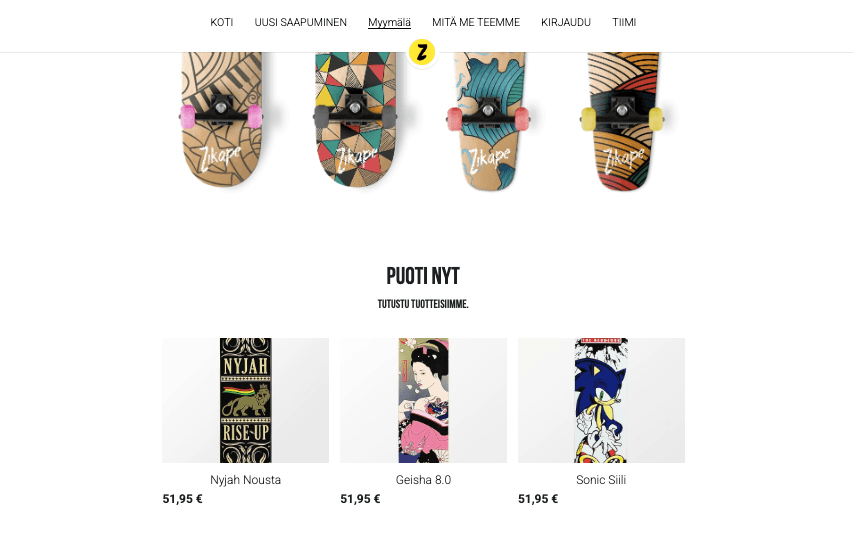Screen dimensions: 853x544
Task: Open the Nyjah Rise Up deck image
Action: click(245, 400)
